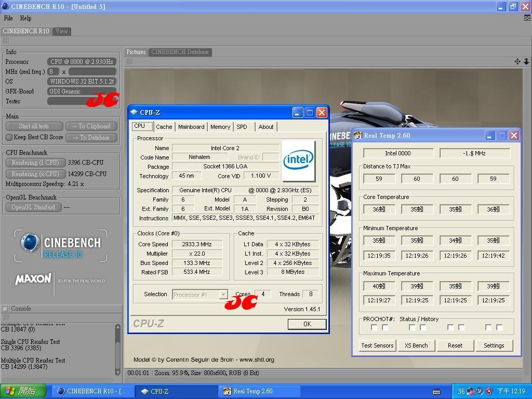Screen dimensions: 532x399
Task: Click the XS Bench button
Action: coord(416,345)
